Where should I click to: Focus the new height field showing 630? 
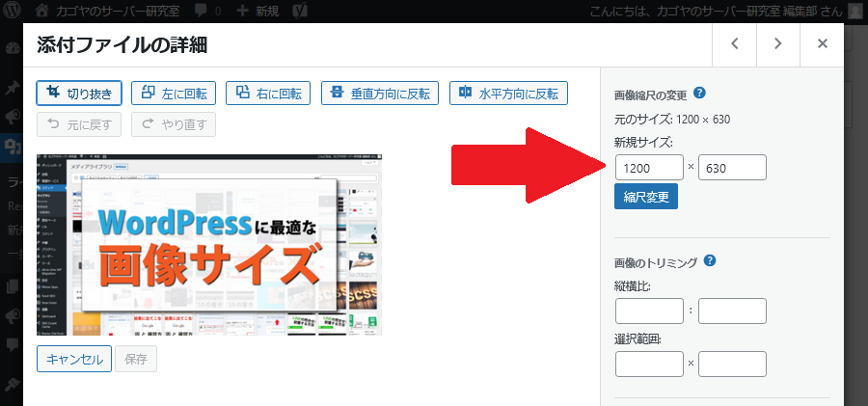(x=732, y=168)
